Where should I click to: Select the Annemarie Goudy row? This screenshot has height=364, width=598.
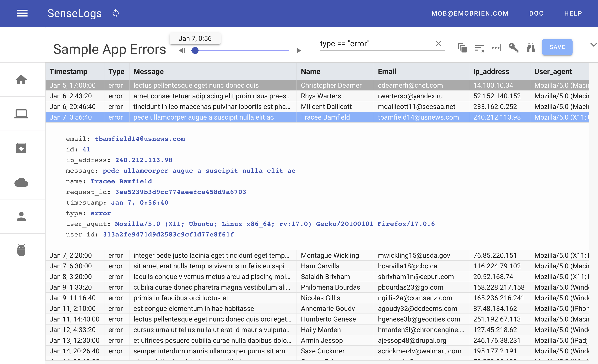(317, 308)
